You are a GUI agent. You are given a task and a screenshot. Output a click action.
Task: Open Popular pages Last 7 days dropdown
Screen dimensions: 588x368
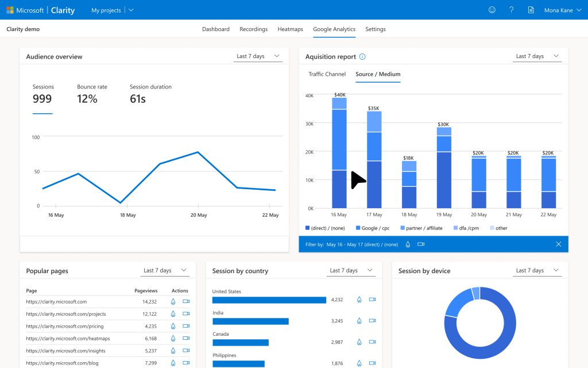[165, 270]
